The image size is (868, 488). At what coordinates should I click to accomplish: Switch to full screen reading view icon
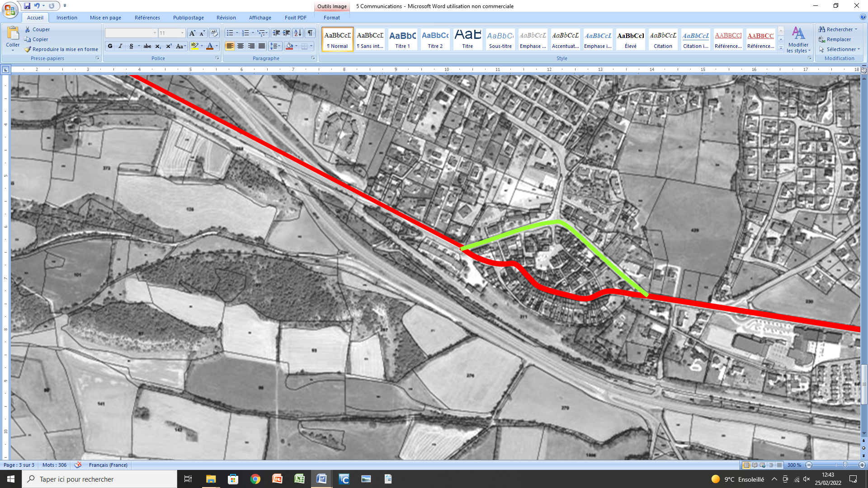(x=755, y=465)
